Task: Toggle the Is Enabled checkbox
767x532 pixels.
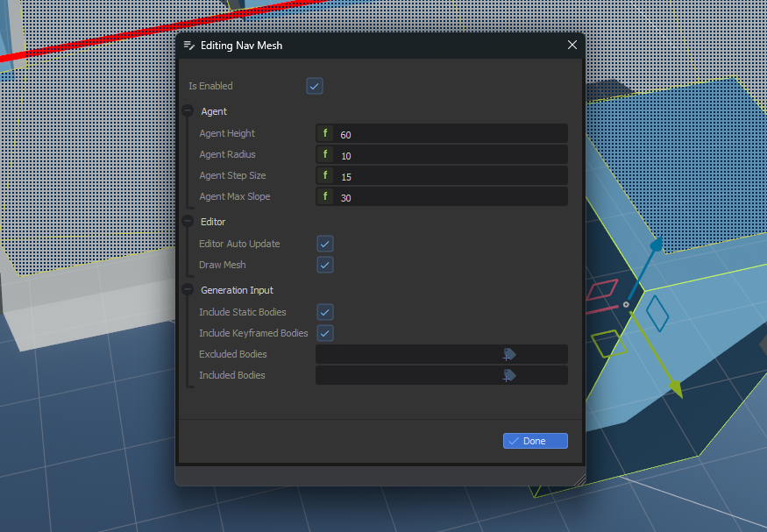Action: coord(315,86)
